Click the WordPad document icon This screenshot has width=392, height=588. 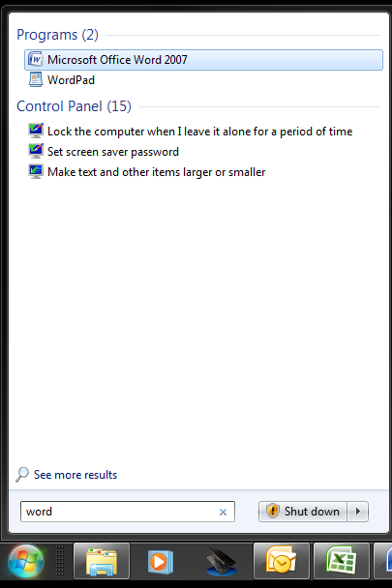pos(35,79)
